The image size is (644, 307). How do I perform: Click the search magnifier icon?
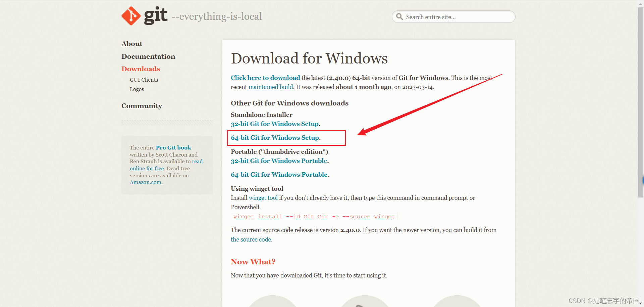pos(399,16)
